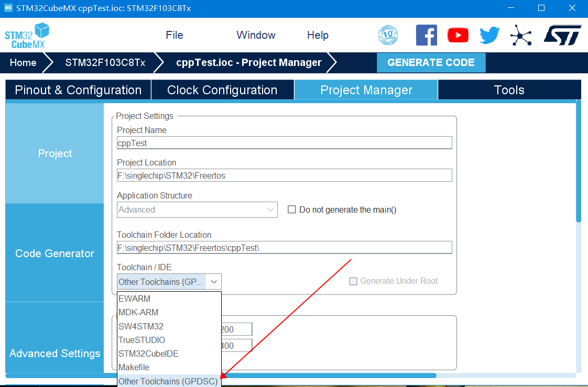Collapse the Toolchain / IDE dropdown arrow
This screenshot has width=588, height=387.
point(214,282)
